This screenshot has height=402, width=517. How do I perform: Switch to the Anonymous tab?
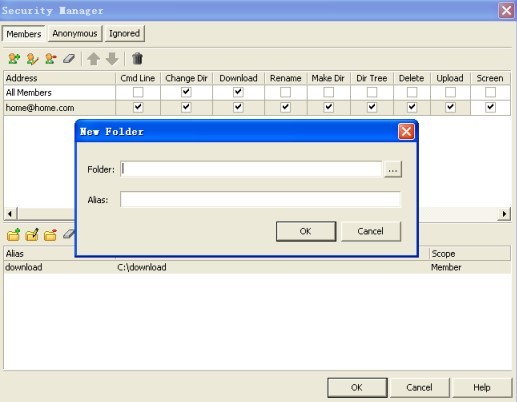(x=75, y=34)
